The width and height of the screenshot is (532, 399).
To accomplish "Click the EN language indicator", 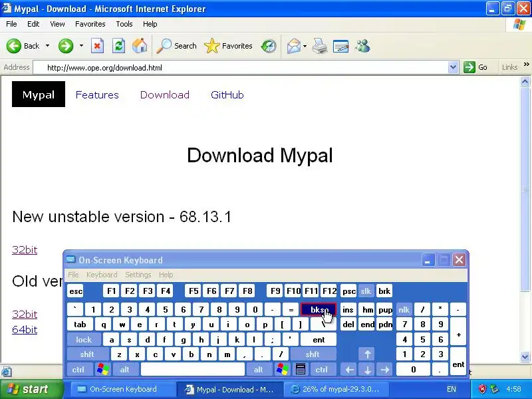I will tap(452, 389).
